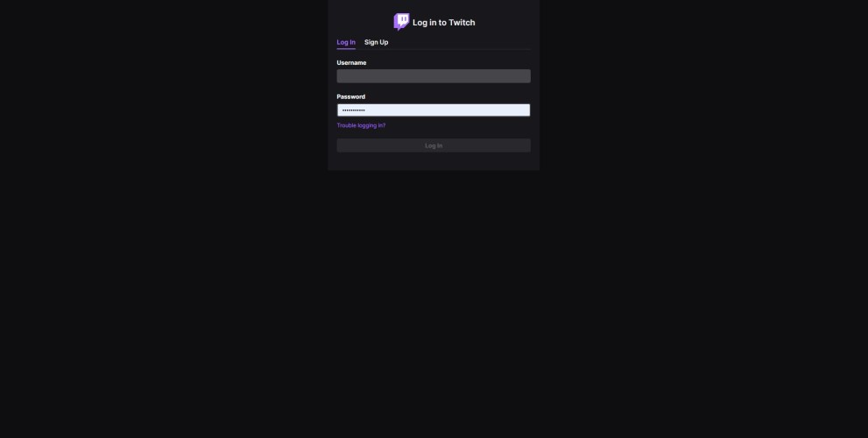
Task: Click the 'Log in to Twitch' heading
Action: click(x=443, y=23)
